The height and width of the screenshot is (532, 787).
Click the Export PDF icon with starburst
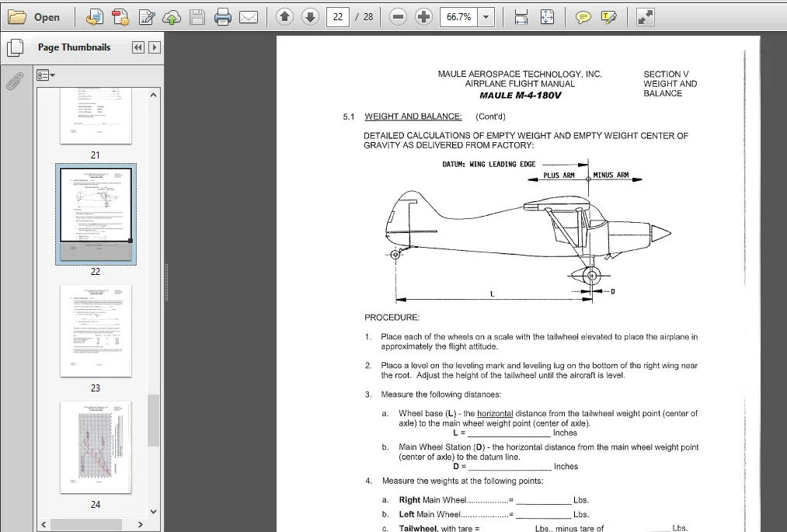coord(120,17)
